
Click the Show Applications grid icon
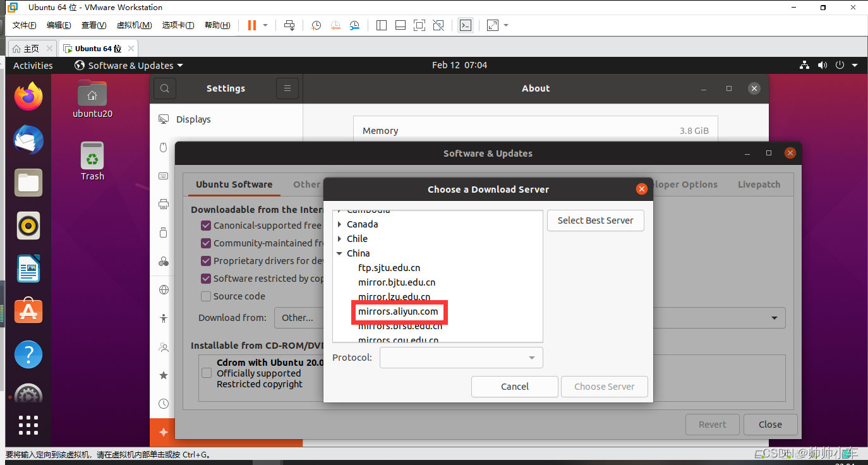(x=28, y=425)
